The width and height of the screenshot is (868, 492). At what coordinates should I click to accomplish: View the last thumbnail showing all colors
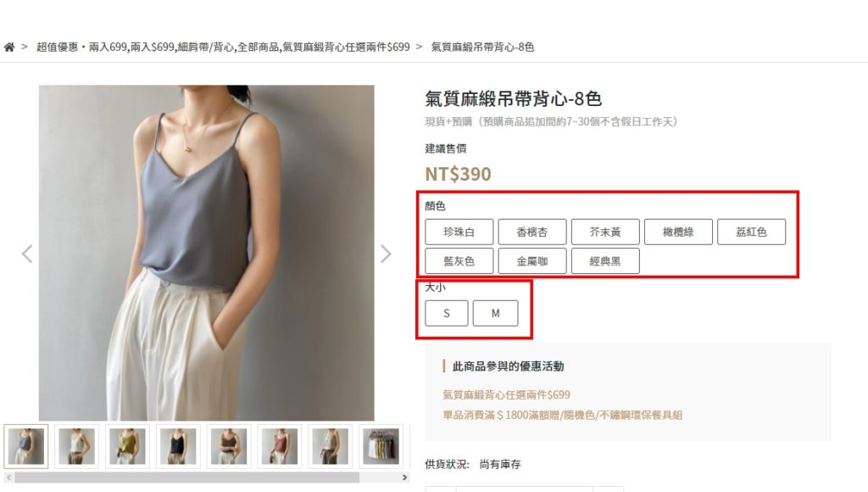[x=381, y=446]
